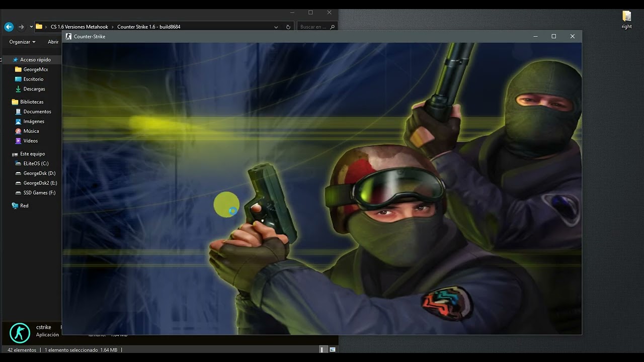Open Documentos library
The width and height of the screenshot is (644, 362).
[x=37, y=112]
